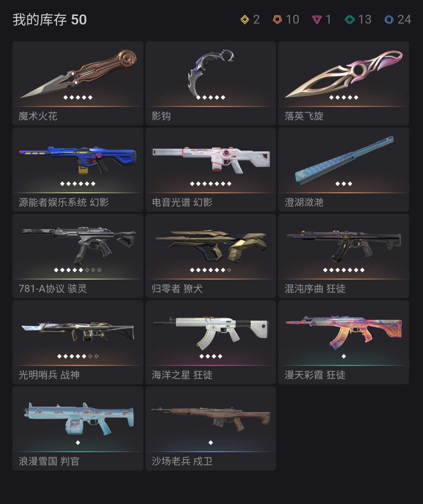
Task: Open the 澄湖潋滟 melee skin card
Action: pos(343,169)
